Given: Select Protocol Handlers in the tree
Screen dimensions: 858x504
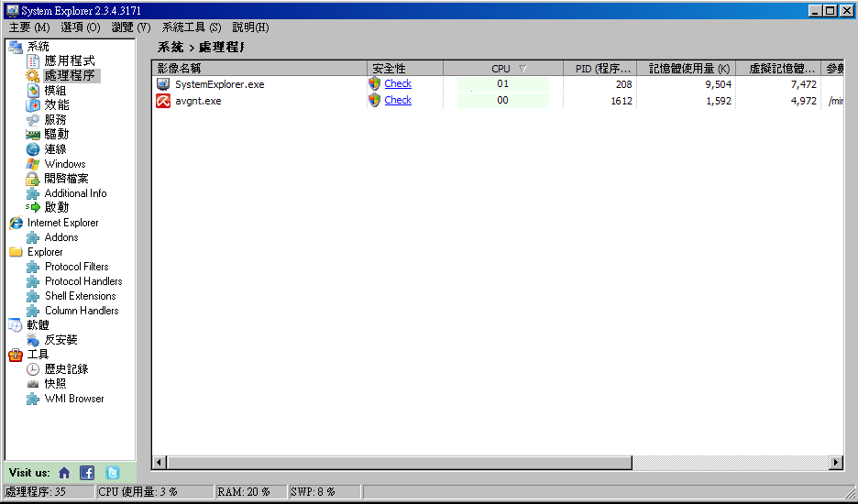Looking at the screenshot, I should click(x=83, y=281).
